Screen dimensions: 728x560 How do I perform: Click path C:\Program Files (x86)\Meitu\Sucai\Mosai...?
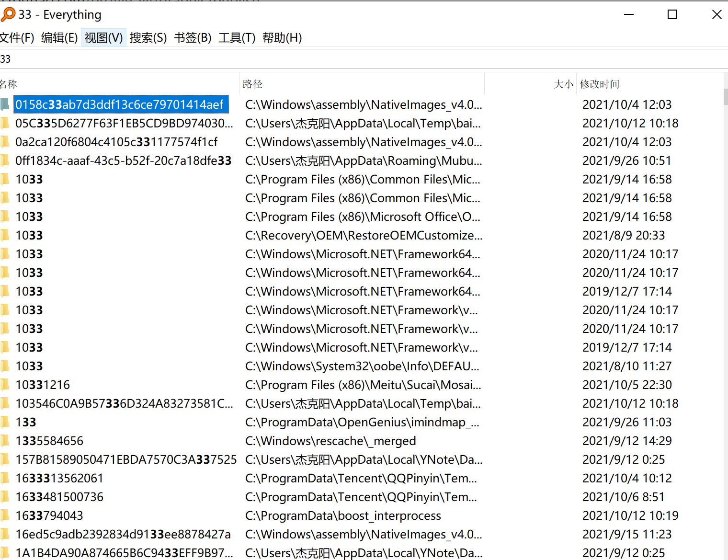click(363, 385)
